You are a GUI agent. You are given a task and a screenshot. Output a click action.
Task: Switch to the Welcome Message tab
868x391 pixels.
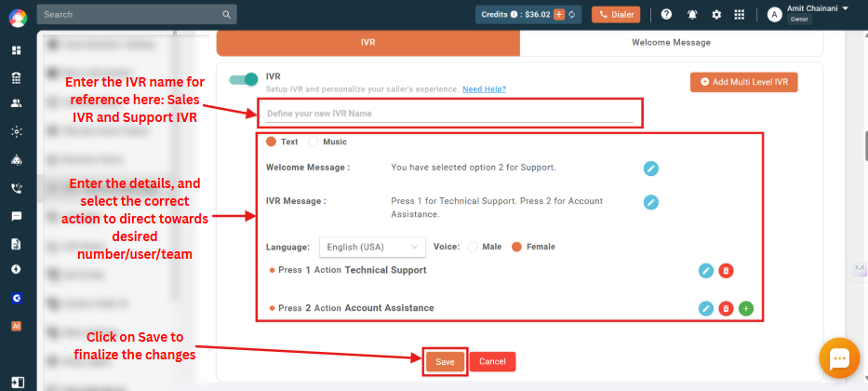coord(672,42)
